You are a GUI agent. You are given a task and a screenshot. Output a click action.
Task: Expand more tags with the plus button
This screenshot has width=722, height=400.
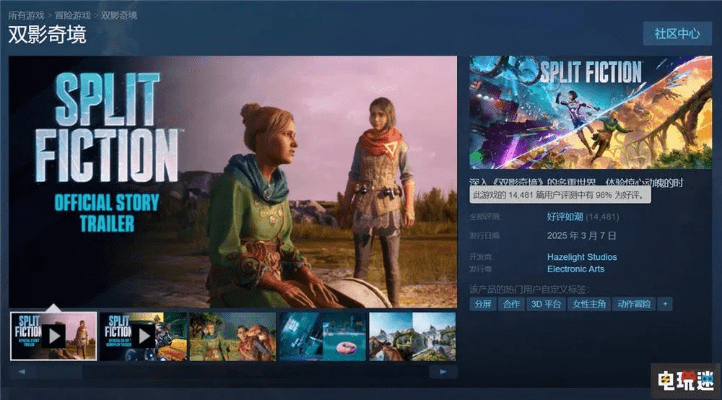tap(665, 303)
